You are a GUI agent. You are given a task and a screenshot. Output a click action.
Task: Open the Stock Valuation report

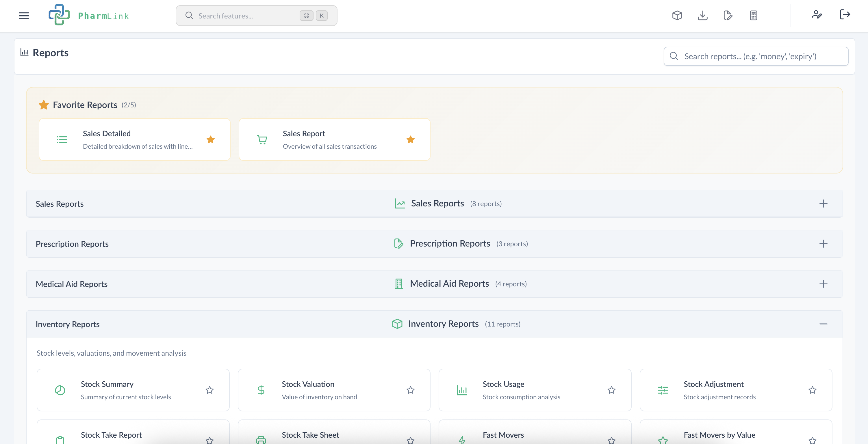(334, 390)
